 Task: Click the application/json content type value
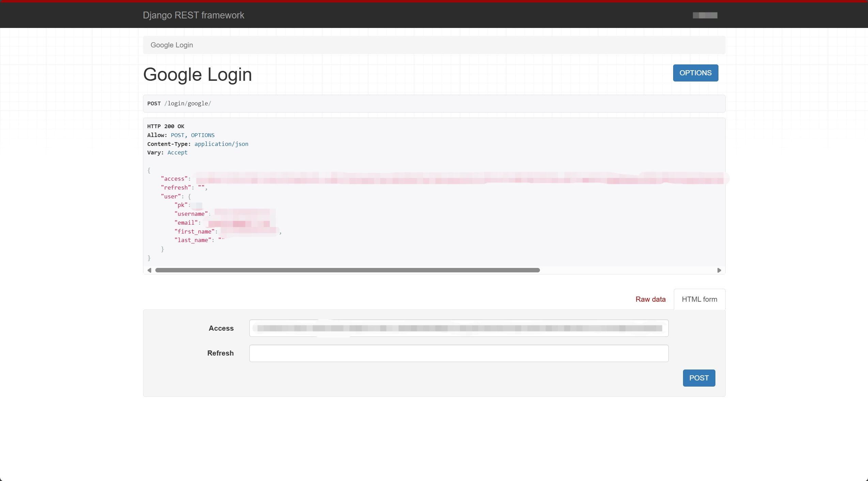coord(221,144)
